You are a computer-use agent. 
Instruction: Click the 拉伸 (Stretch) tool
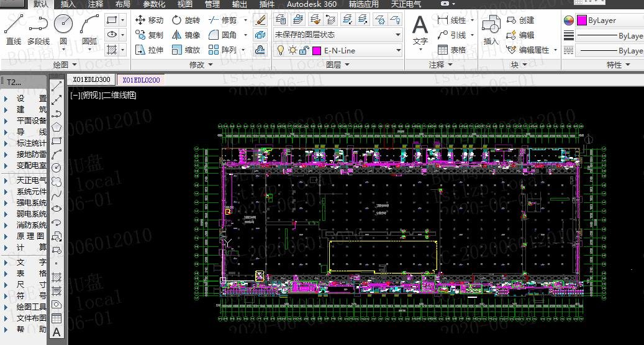[x=149, y=50]
